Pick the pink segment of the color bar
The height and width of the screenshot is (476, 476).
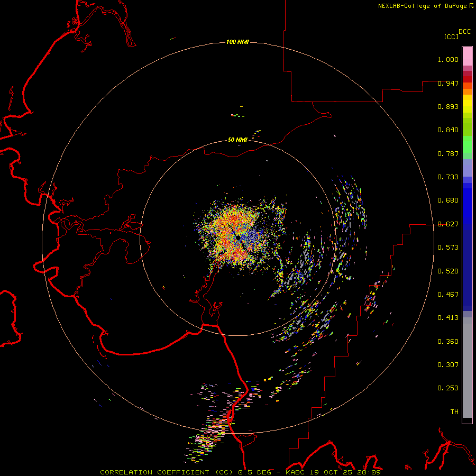pos(467,57)
